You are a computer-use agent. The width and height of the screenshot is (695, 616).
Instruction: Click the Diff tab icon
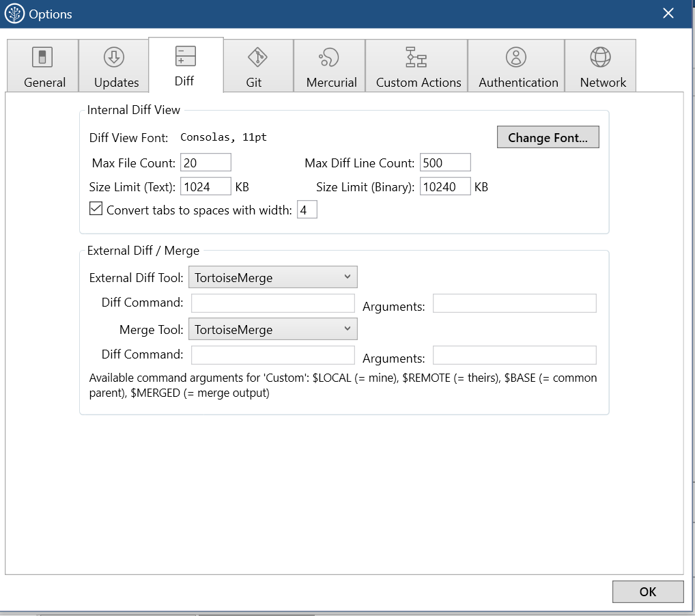[185, 56]
